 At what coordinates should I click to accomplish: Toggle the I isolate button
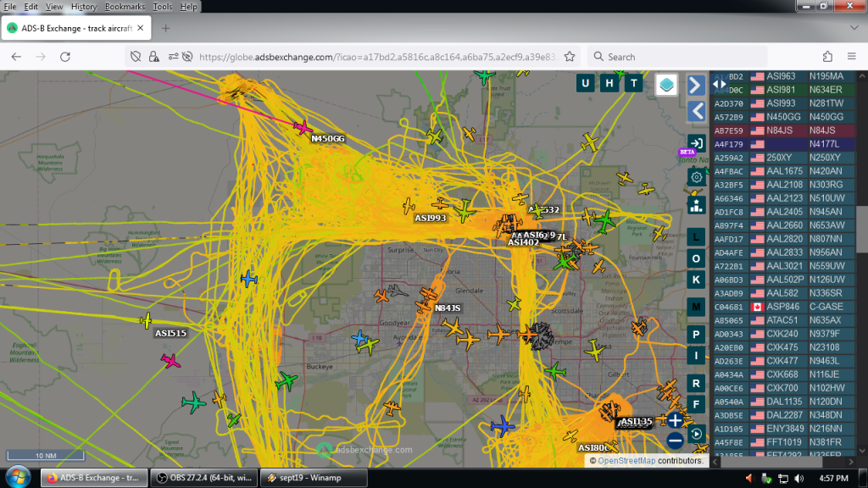point(696,355)
